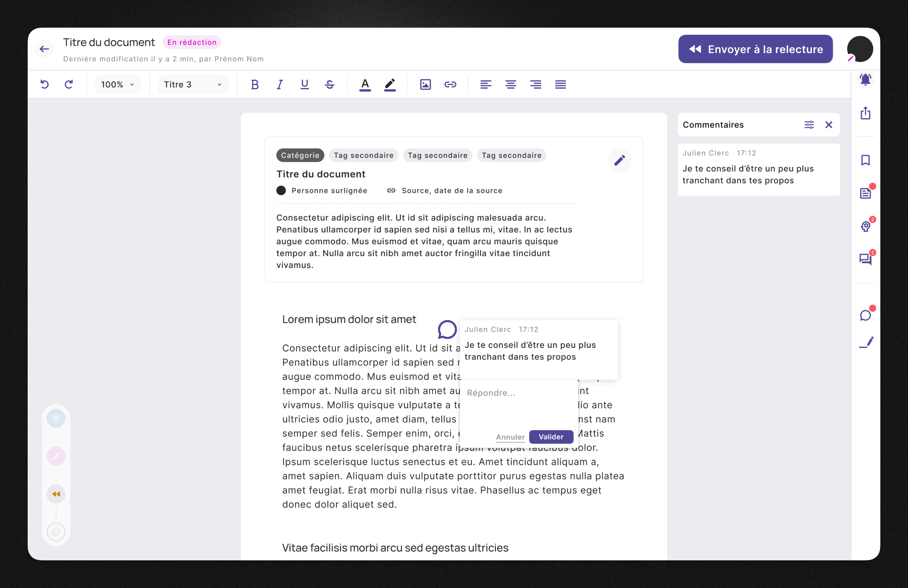Select the Catégorie tag
Viewport: 908px width, 588px height.
coord(300,155)
